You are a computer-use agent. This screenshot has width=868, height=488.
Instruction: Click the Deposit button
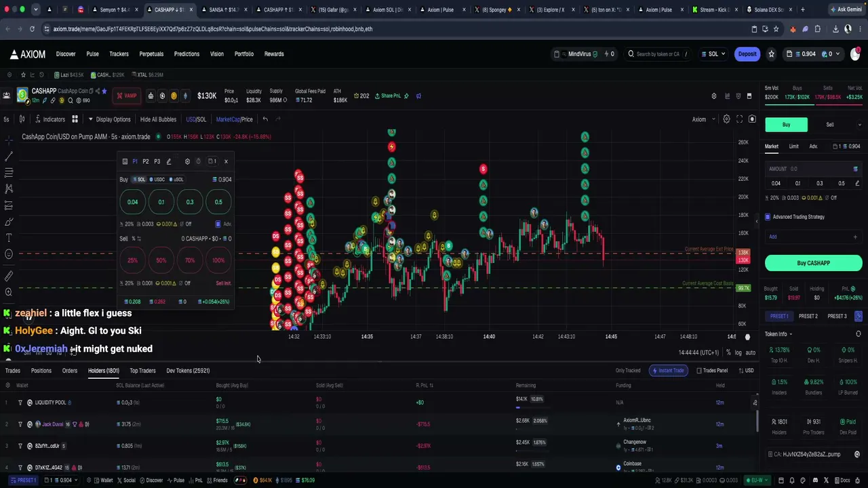tap(747, 54)
